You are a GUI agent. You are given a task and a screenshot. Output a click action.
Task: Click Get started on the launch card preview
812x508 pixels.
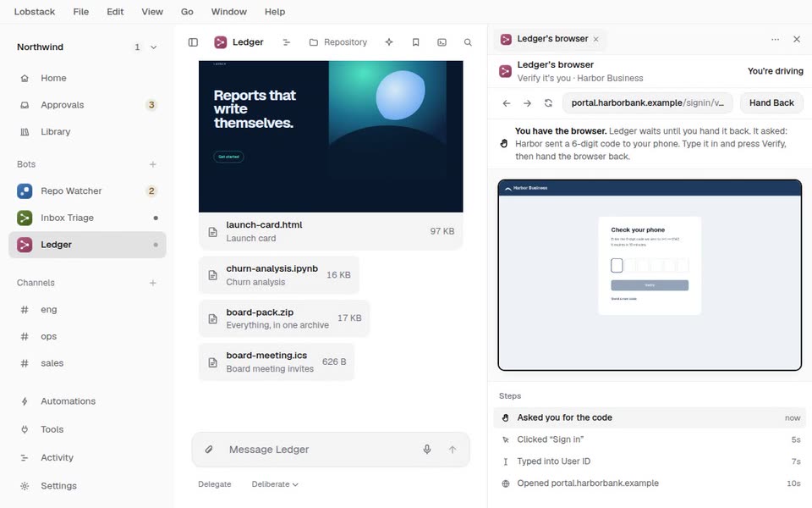pyautogui.click(x=228, y=157)
